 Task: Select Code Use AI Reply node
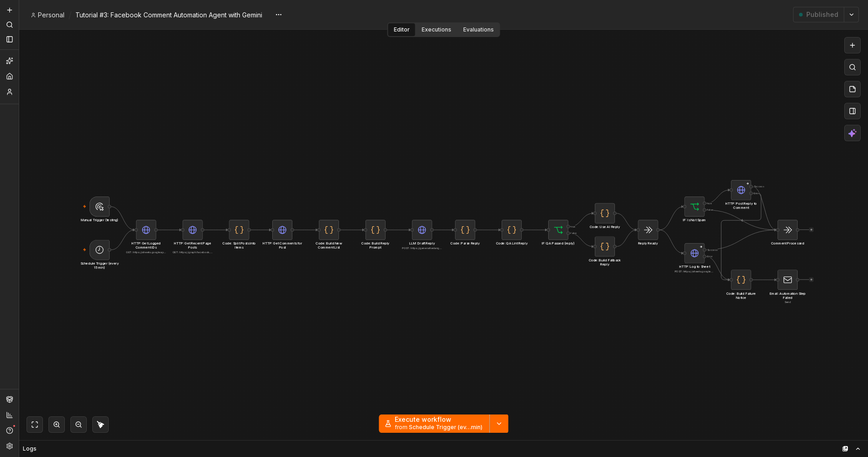(605, 213)
